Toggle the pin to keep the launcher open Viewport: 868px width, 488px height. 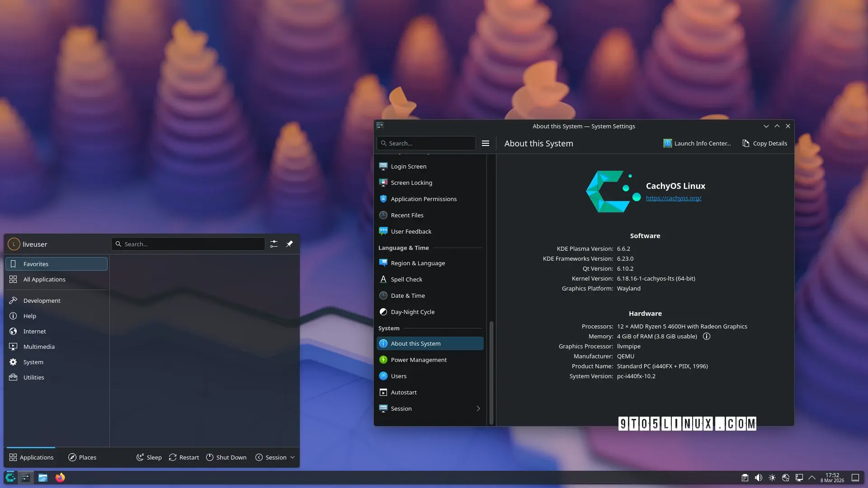(x=289, y=244)
